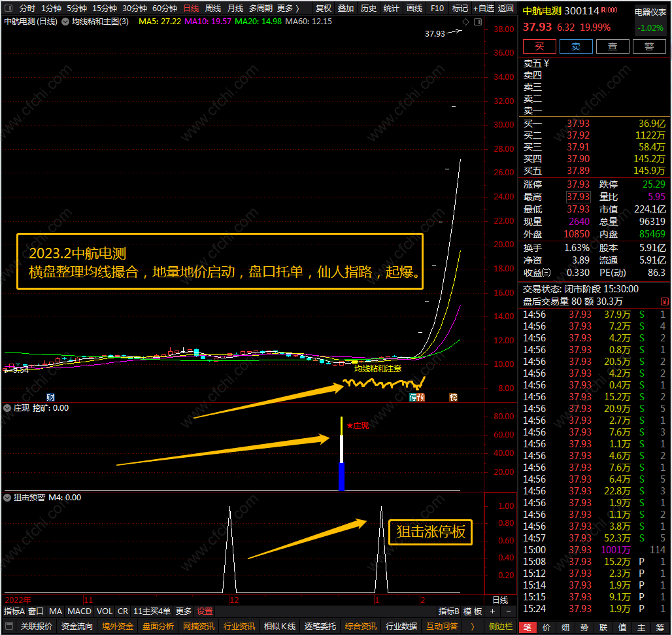672x635 pixels.
Task: Select the MACD indicator tab
Action: pyautogui.click(x=79, y=611)
